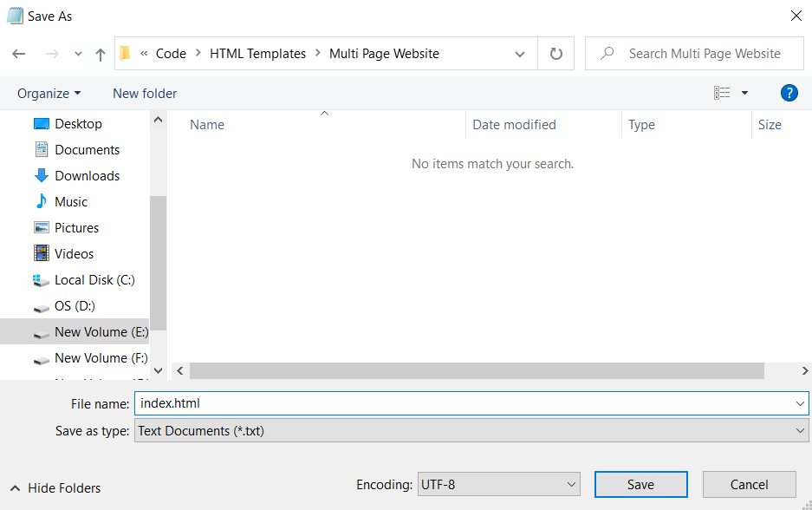Open File name history dropdown arrow
Screen dimensions: 812x510
[800, 403]
